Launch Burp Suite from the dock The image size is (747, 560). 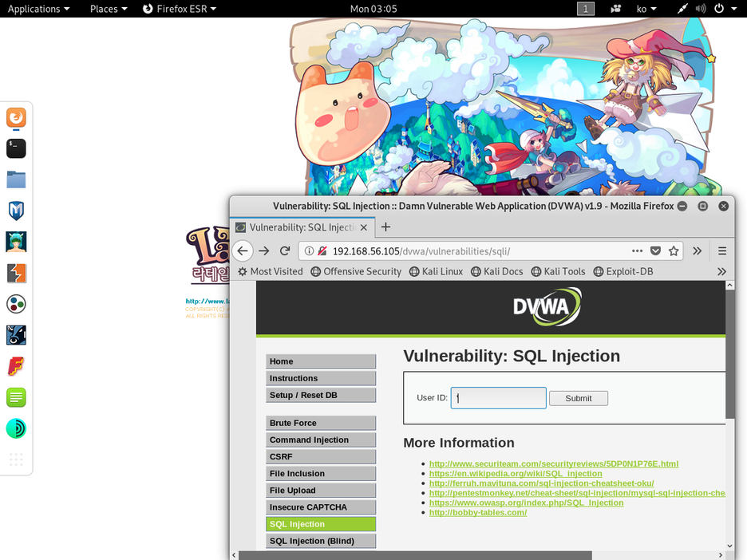coord(16,274)
